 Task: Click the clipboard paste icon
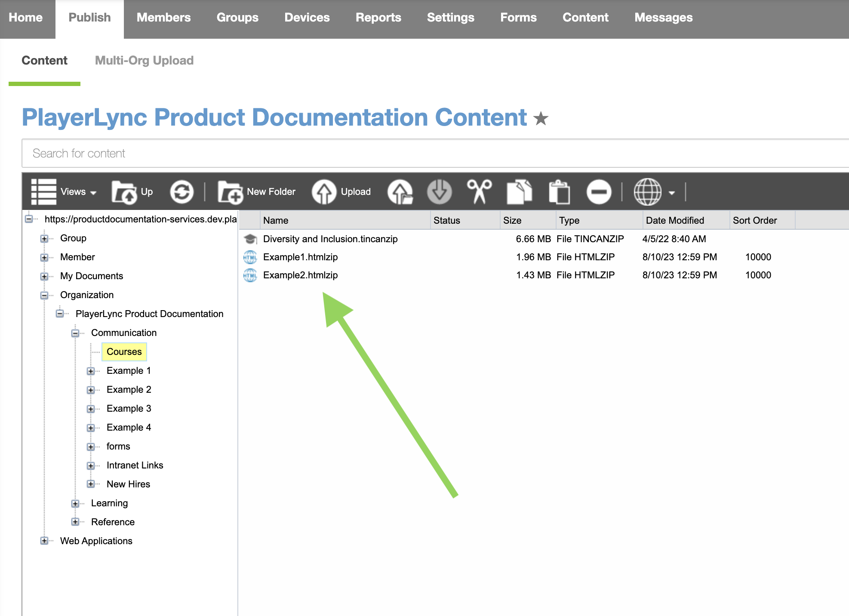pyautogui.click(x=559, y=192)
